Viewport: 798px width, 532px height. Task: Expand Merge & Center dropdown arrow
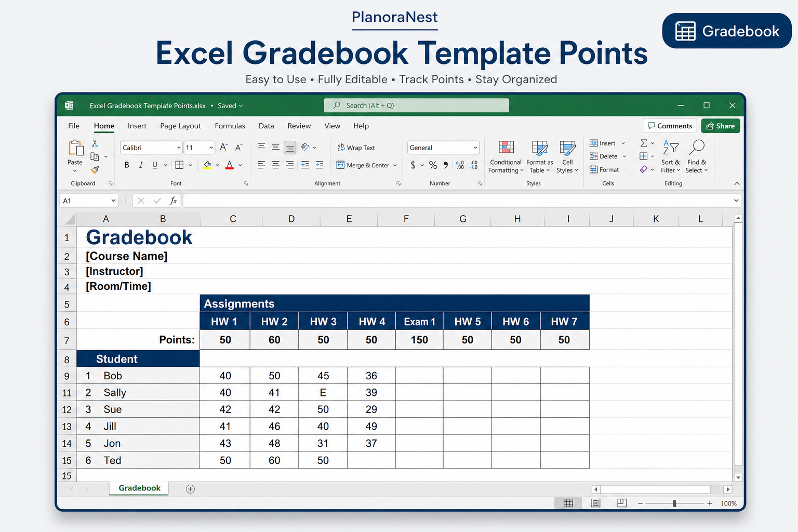click(x=395, y=165)
